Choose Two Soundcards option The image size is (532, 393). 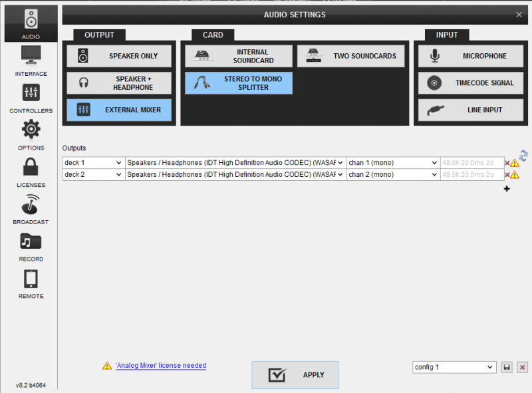tap(351, 56)
